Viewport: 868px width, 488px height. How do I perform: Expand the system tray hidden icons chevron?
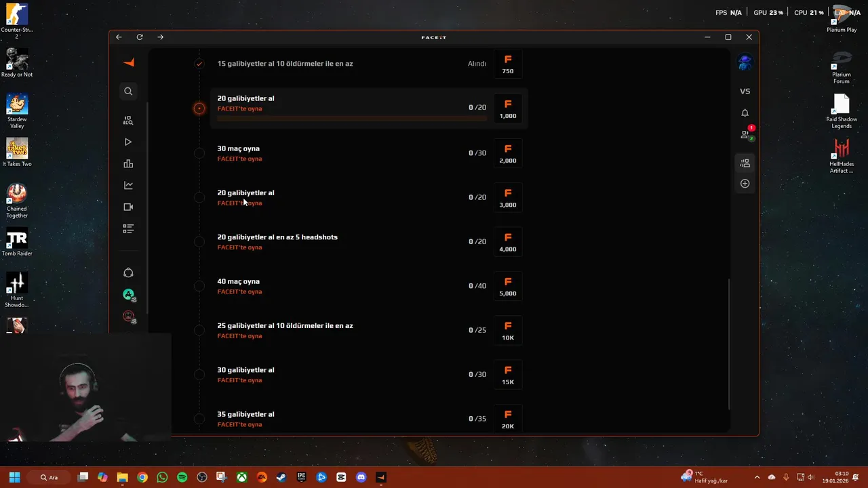coord(757,477)
